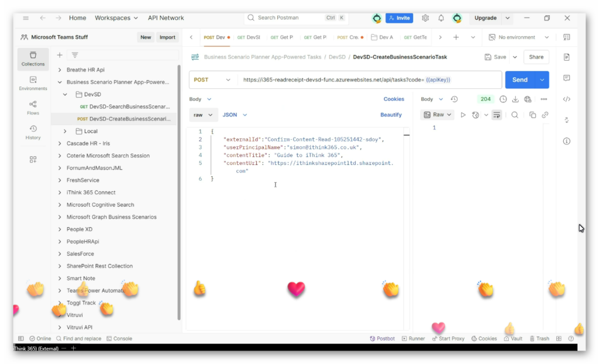Open the response Raw view dropdown
The height and width of the screenshot is (364, 599).
(x=438, y=115)
